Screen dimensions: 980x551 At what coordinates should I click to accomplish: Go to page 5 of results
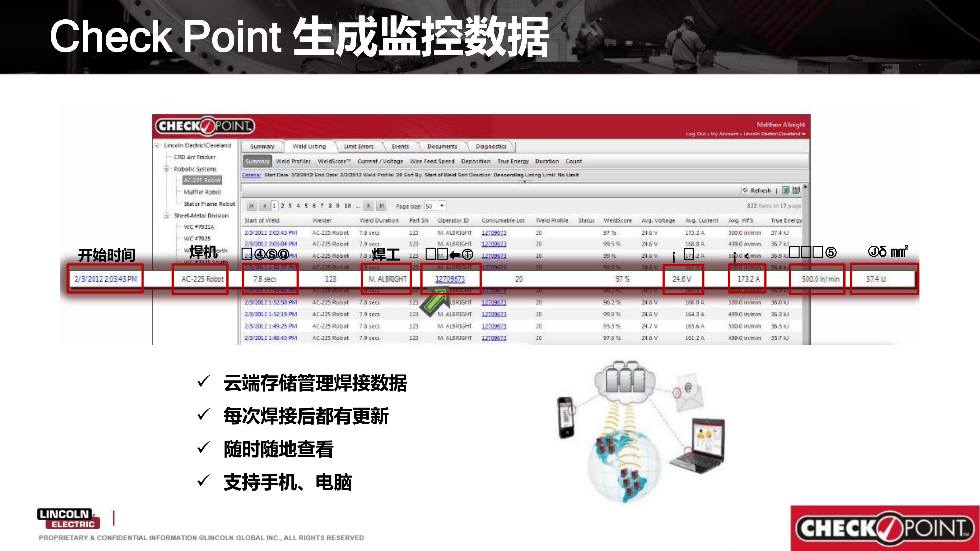tap(306, 206)
